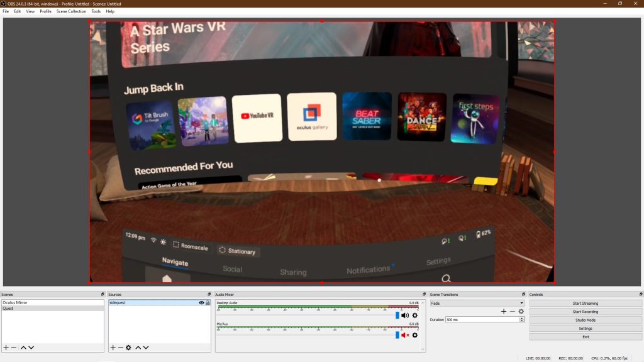Remove the selected scene using the Scenes minus icon
This screenshot has width=644, height=362.
[x=14, y=348]
